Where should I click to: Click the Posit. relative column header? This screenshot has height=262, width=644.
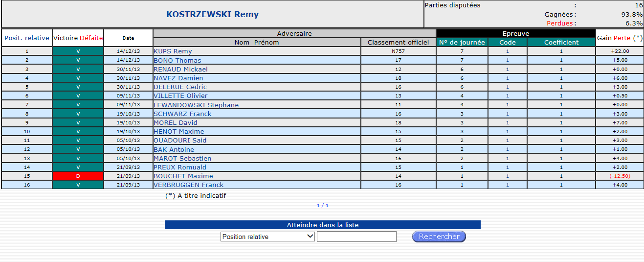(x=27, y=38)
